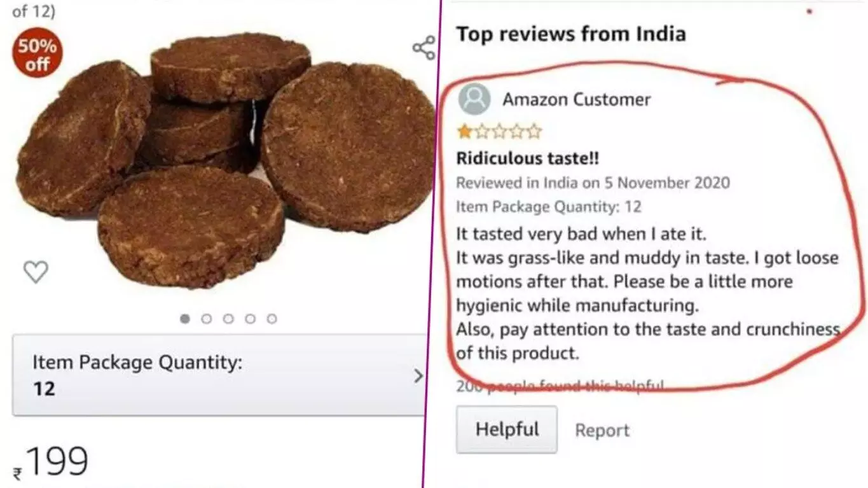Add item to wishlist with heart icon
The width and height of the screenshot is (868, 488).
[36, 272]
